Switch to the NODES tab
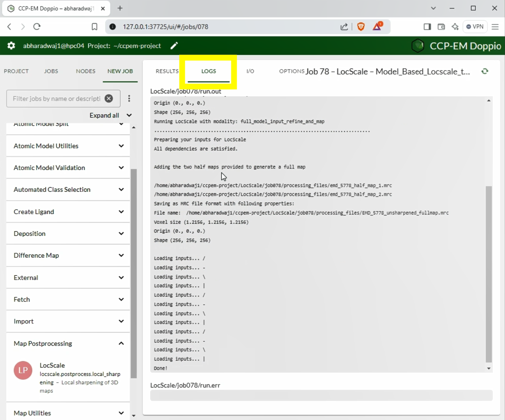 [86, 71]
